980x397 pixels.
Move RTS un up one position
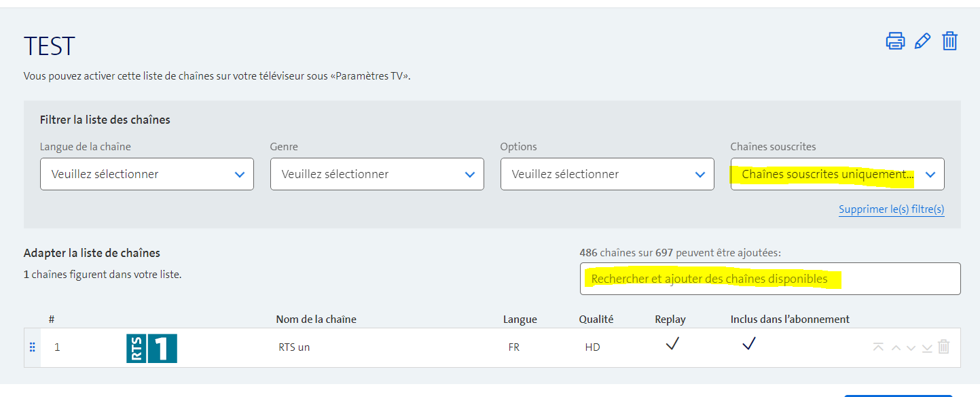point(896,347)
